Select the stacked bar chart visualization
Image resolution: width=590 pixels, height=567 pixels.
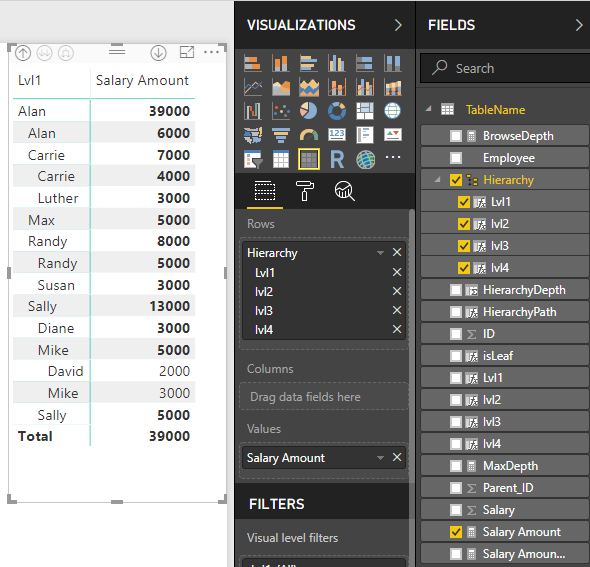(252, 63)
